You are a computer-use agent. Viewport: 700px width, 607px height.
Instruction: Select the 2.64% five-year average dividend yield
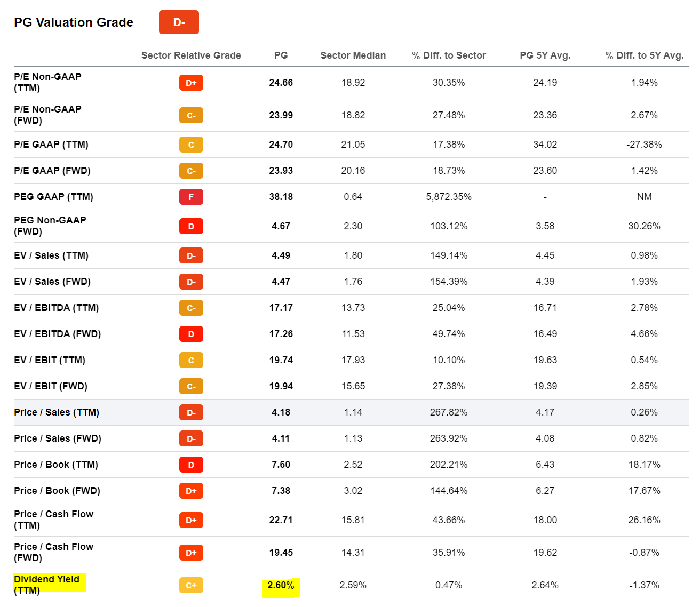coord(545,585)
